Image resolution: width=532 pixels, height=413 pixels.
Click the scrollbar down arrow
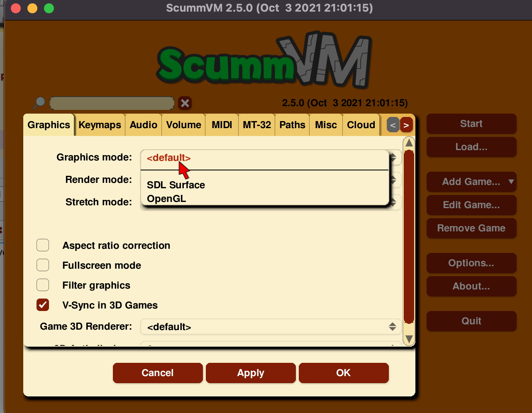[x=409, y=339]
